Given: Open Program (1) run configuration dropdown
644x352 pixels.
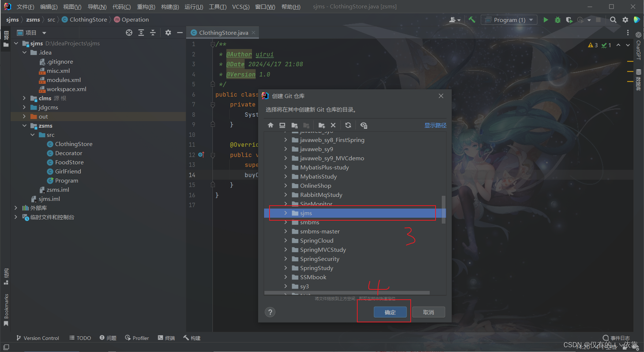Looking at the screenshot, I should [x=509, y=20].
